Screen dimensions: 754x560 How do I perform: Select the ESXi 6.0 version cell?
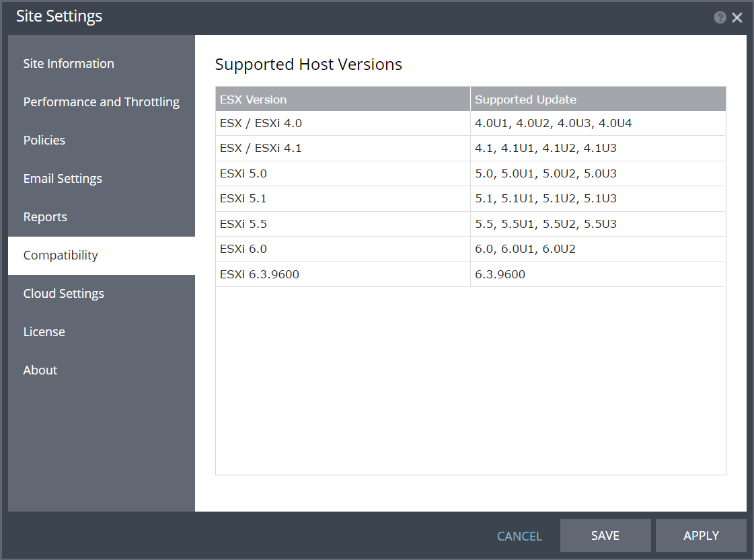[x=343, y=249]
